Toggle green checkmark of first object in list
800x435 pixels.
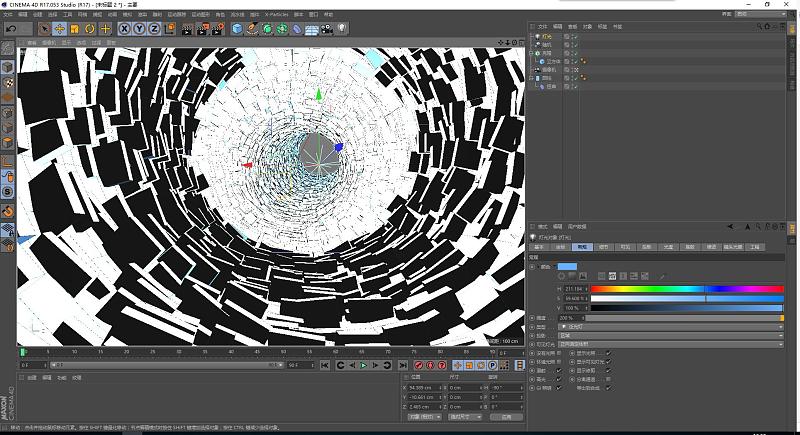pos(575,36)
